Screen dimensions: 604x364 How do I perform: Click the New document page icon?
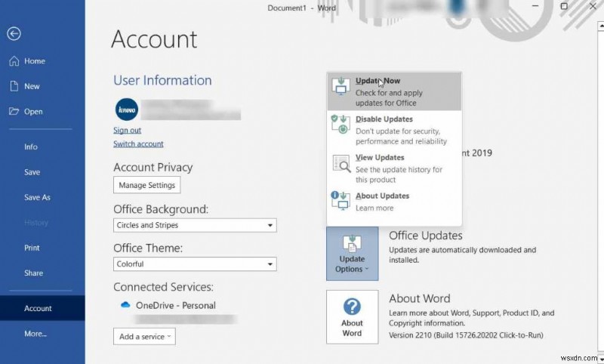14,86
